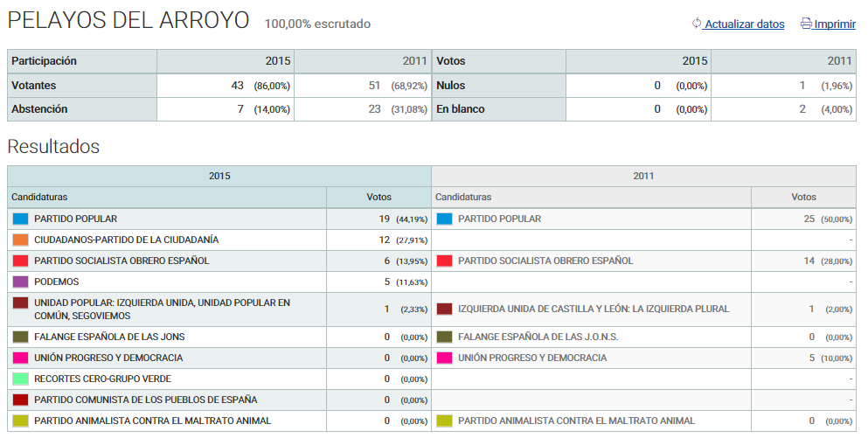Click PARTIDO ANIMALISTA name in 2015 column
This screenshot has width=868, height=445.
[x=153, y=421]
